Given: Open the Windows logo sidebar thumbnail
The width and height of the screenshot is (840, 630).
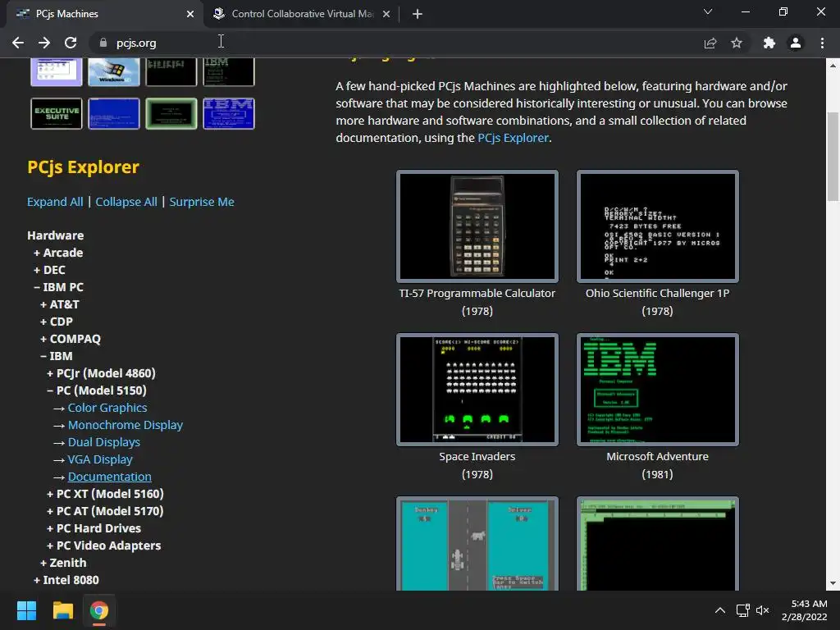Looking at the screenshot, I should [x=113, y=72].
